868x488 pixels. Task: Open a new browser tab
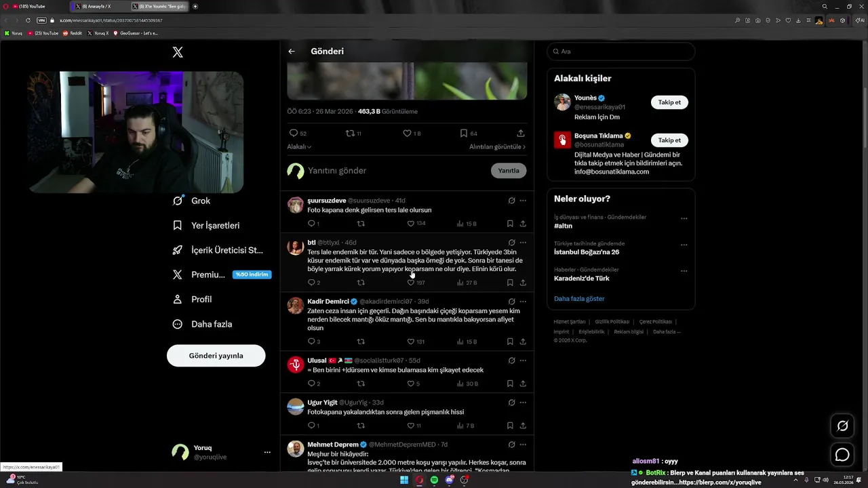tap(195, 6)
